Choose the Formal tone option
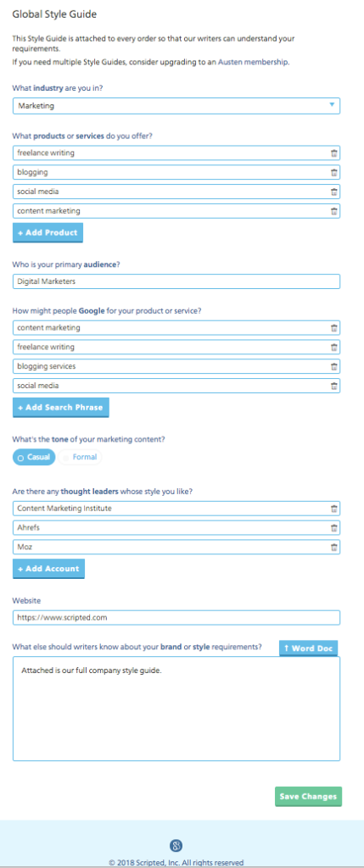 [x=81, y=457]
